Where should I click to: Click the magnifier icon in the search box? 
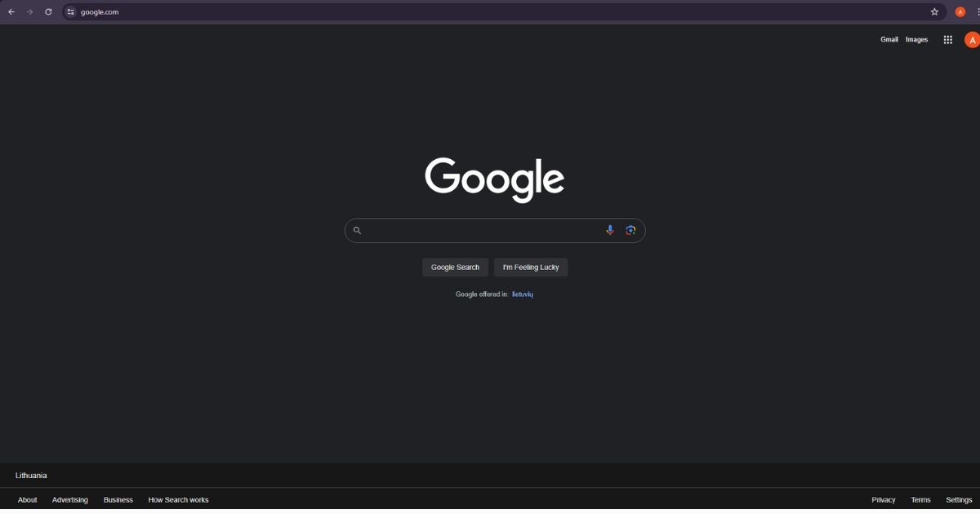click(357, 230)
